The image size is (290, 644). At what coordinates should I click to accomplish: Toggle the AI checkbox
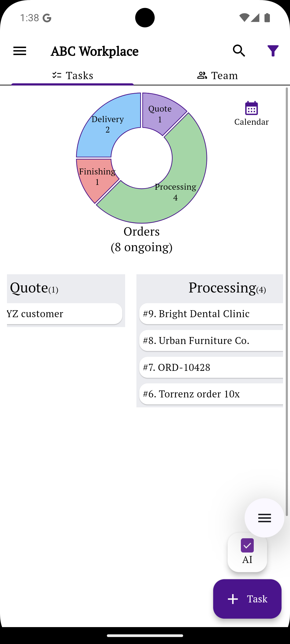(x=247, y=545)
